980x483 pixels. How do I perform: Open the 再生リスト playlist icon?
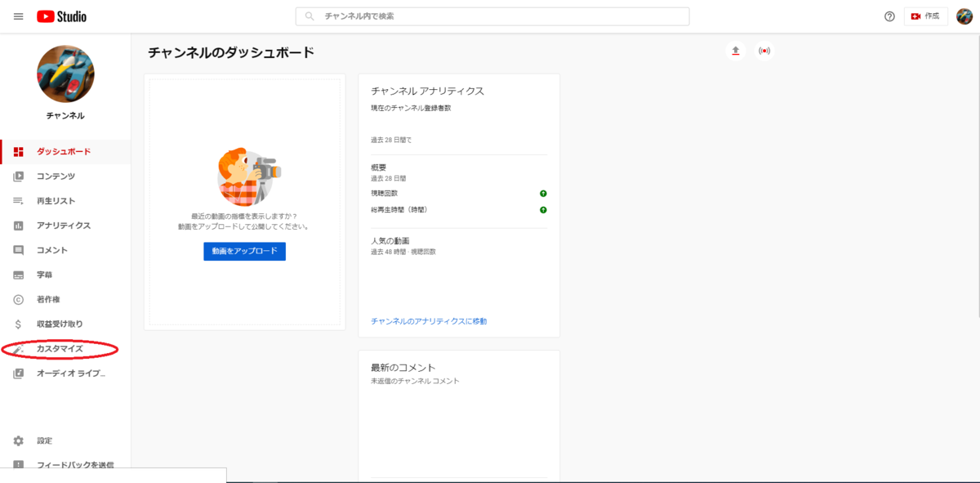18,200
